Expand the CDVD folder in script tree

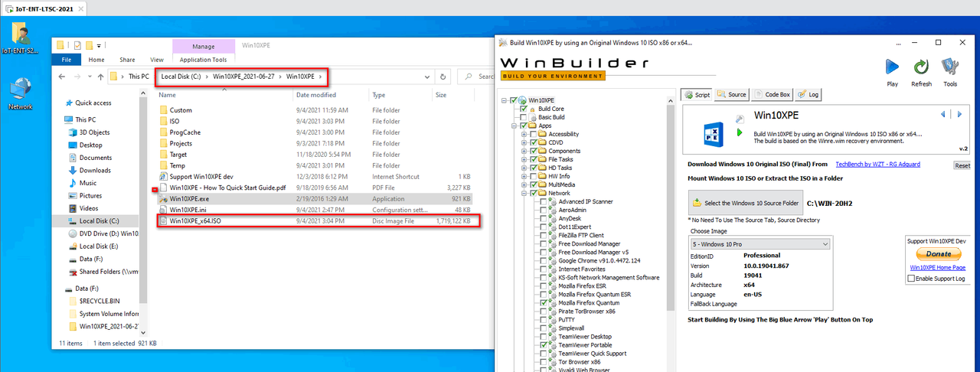524,142
